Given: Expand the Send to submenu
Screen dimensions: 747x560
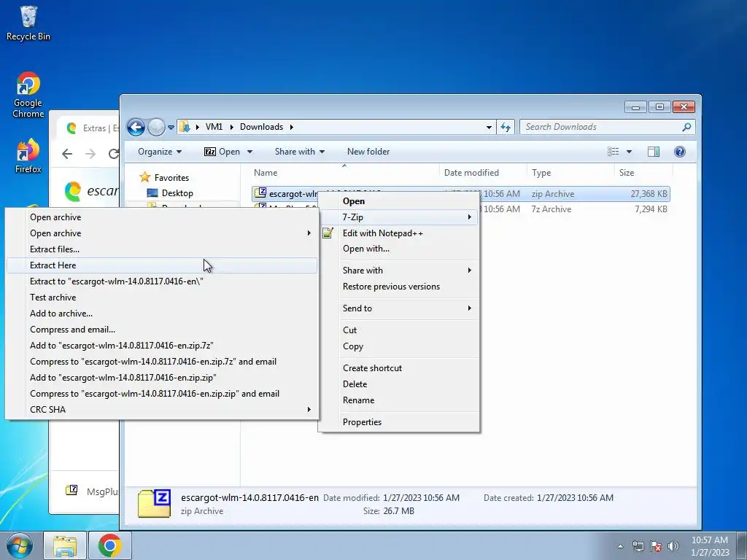Looking at the screenshot, I should pyautogui.click(x=470, y=308).
